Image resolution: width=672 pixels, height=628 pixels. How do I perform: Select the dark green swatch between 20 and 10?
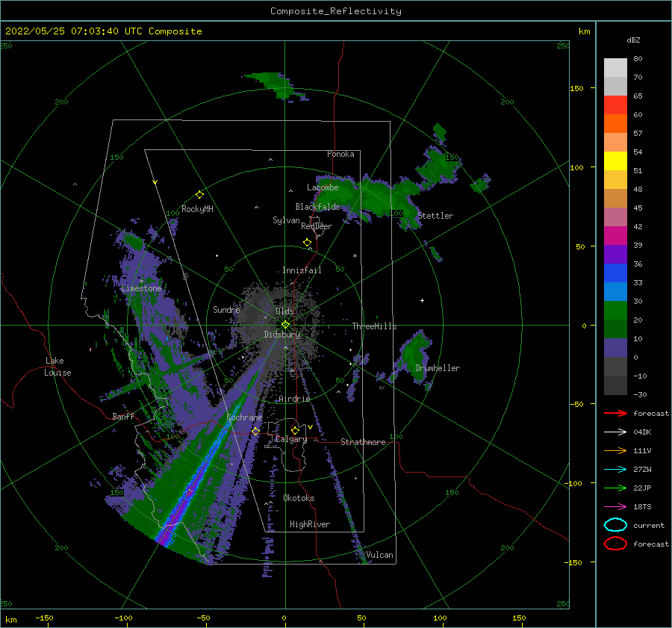615,329
